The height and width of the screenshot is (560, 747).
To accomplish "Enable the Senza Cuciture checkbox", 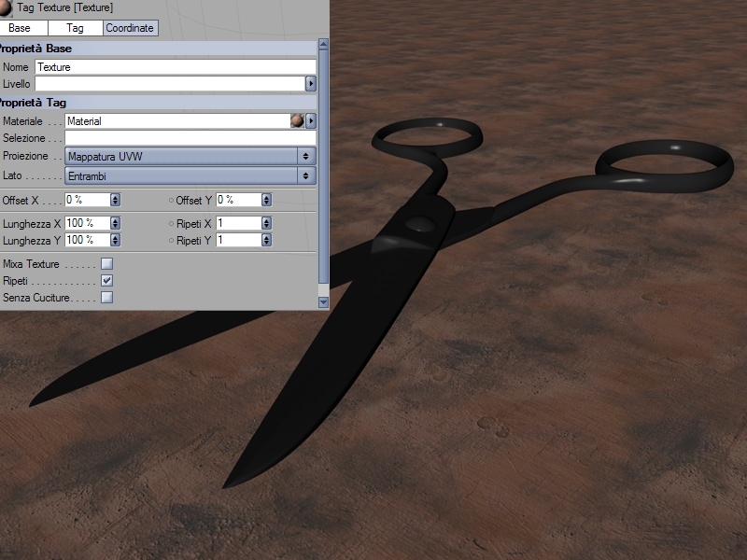I will [106, 298].
